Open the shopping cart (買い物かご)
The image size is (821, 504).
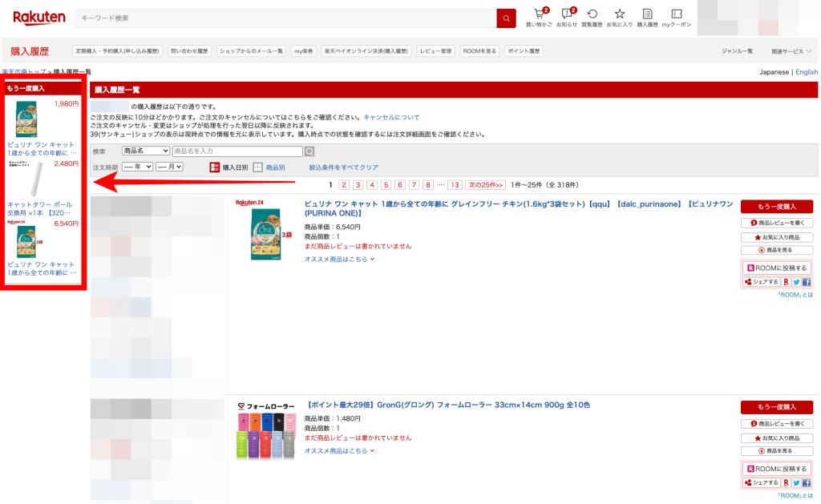(539, 18)
